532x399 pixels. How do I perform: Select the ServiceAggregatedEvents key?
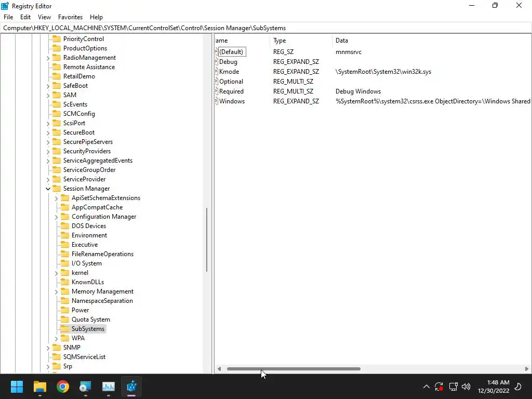(98, 160)
